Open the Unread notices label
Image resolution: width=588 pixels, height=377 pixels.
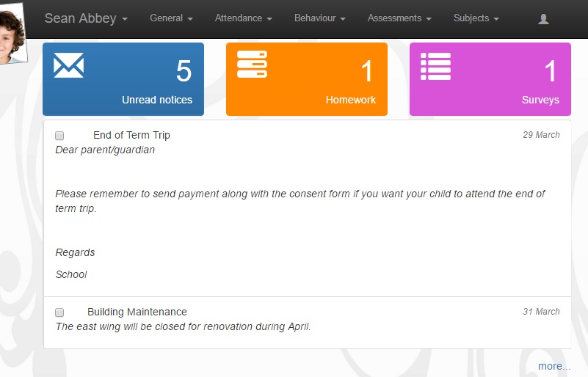click(157, 100)
